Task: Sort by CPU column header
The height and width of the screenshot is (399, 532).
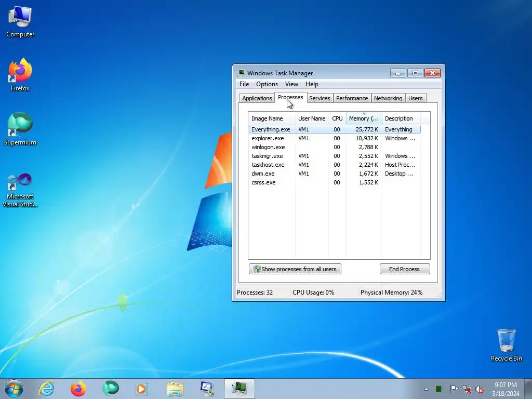Action: click(x=337, y=118)
